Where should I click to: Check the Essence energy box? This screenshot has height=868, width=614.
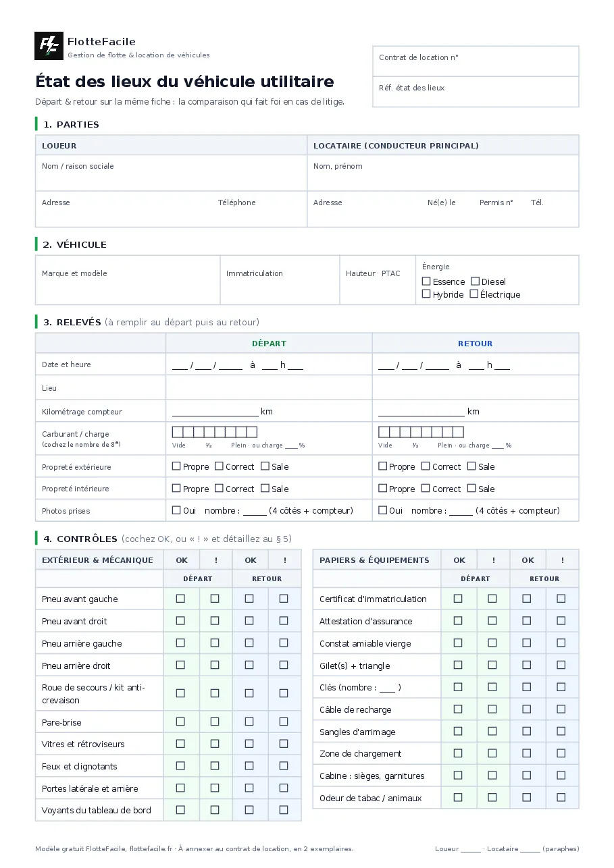[x=426, y=281]
